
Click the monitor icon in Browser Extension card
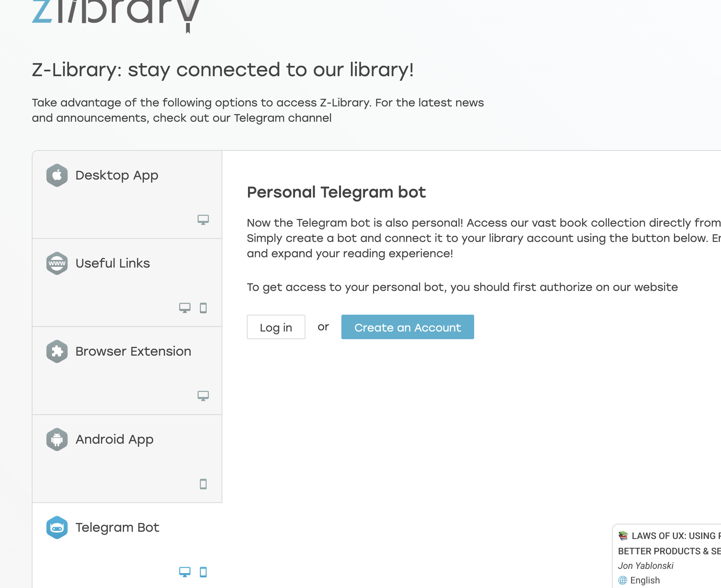click(203, 396)
